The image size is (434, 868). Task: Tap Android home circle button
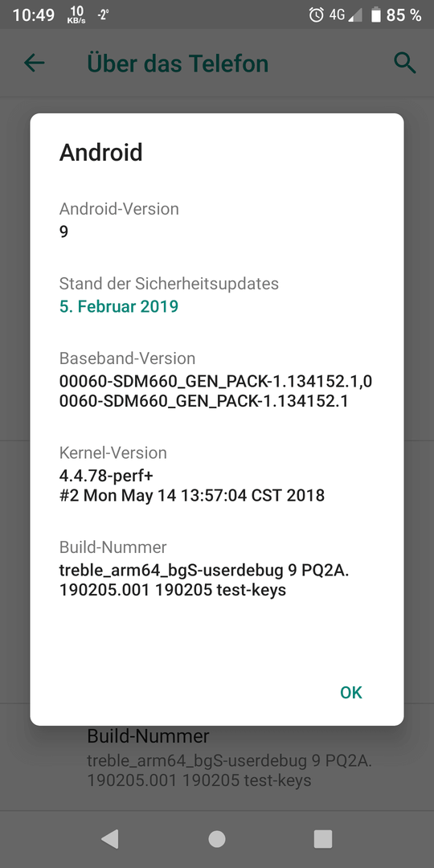click(217, 839)
